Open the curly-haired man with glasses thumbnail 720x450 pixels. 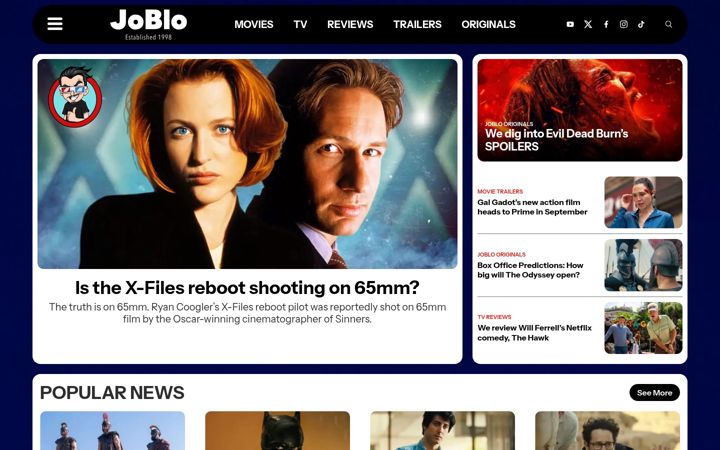point(608,431)
